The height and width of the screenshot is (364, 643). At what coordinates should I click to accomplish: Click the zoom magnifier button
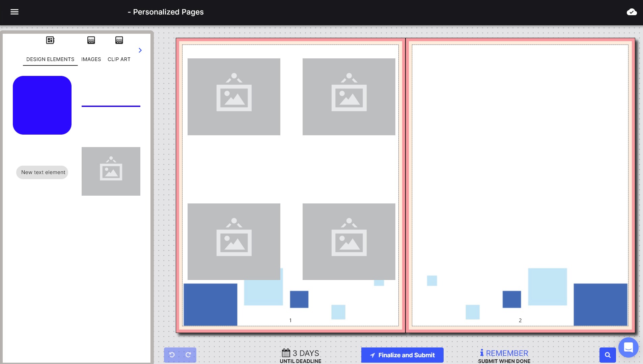coord(608,355)
